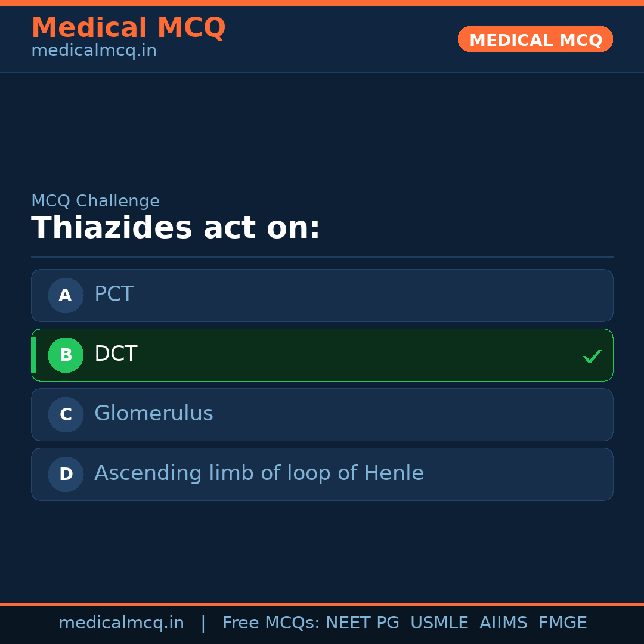Click the AIIMS label in footer

pos(504,622)
